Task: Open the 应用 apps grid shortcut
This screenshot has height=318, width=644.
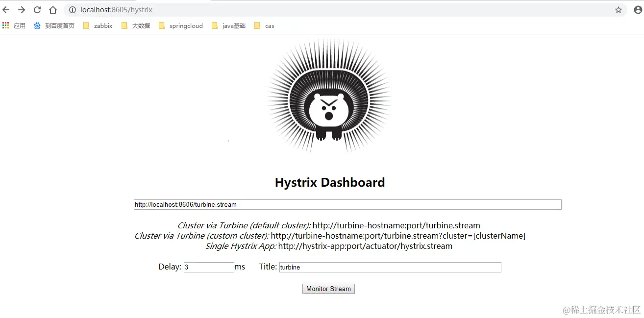Action: coord(14,26)
